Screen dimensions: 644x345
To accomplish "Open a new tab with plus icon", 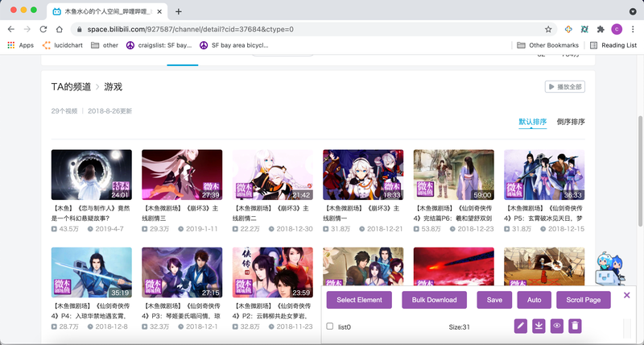I will pos(178,11).
